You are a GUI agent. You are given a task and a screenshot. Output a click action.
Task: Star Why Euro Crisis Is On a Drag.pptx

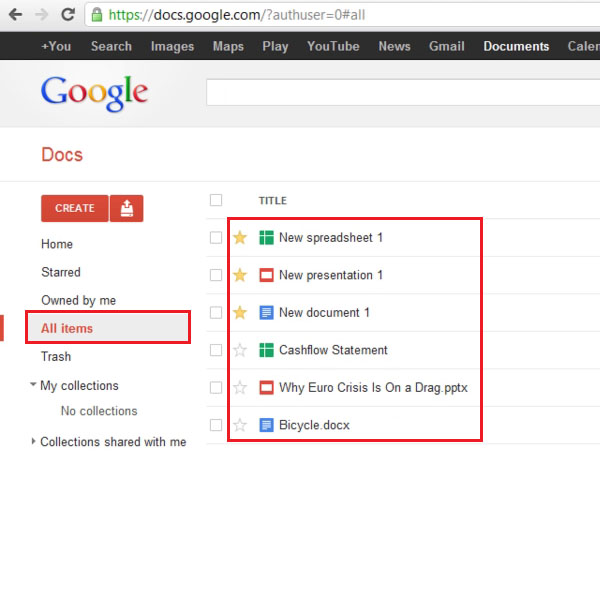[x=240, y=388]
